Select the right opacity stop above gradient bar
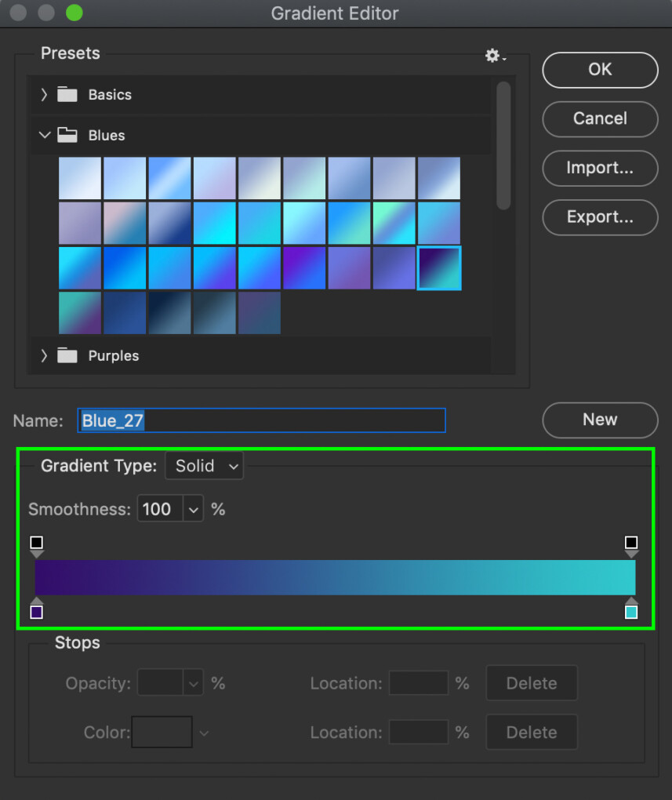 pos(632,542)
